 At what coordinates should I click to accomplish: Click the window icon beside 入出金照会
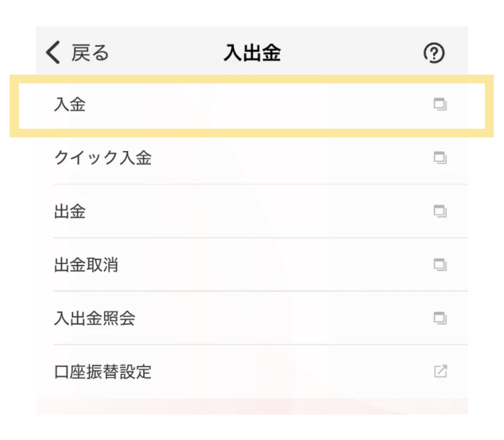(440, 318)
